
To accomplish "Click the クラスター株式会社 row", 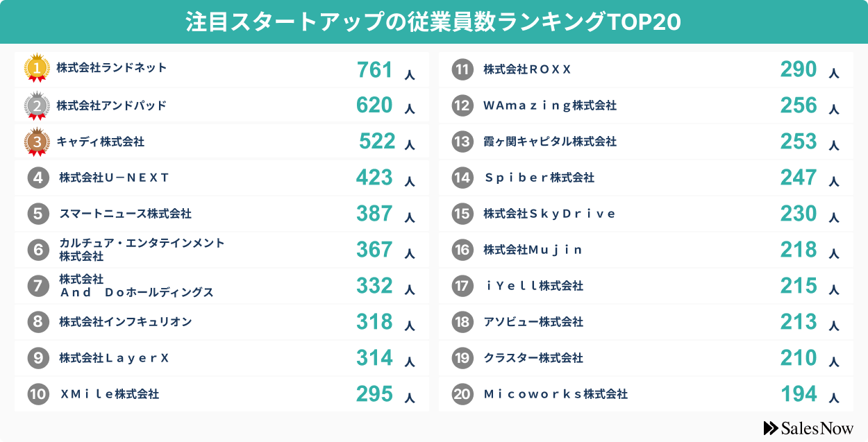I will click(x=646, y=358).
